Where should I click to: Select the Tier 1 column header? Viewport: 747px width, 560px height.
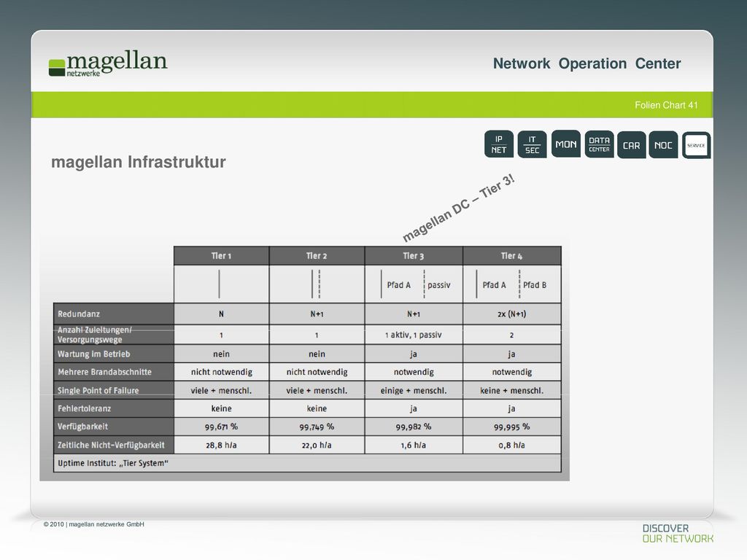coord(221,256)
